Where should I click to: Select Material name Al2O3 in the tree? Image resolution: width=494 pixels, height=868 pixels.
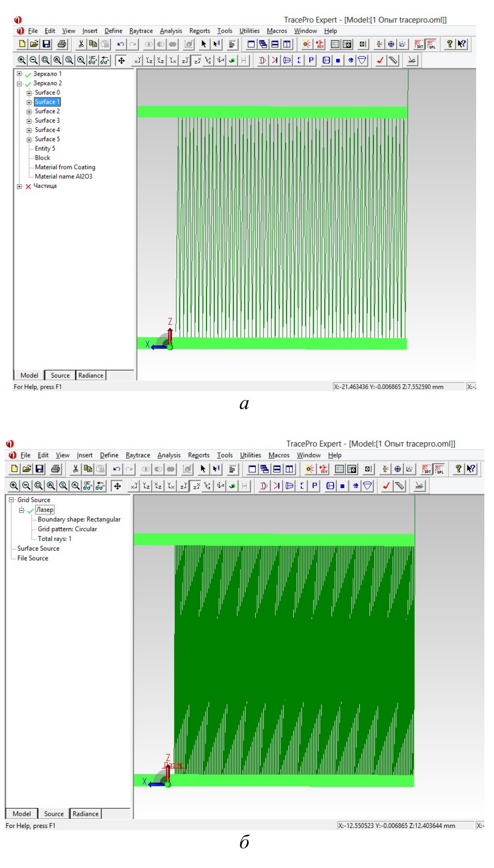[x=63, y=176]
